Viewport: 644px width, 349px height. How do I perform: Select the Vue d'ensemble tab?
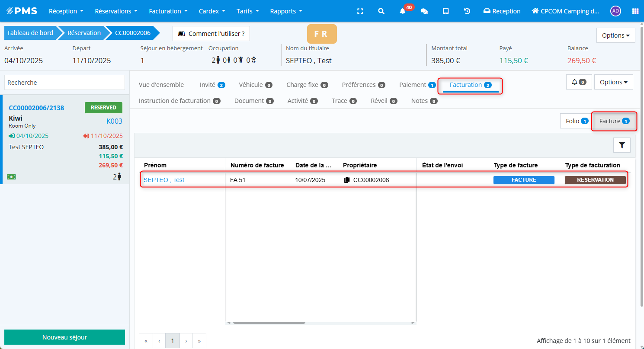point(161,85)
